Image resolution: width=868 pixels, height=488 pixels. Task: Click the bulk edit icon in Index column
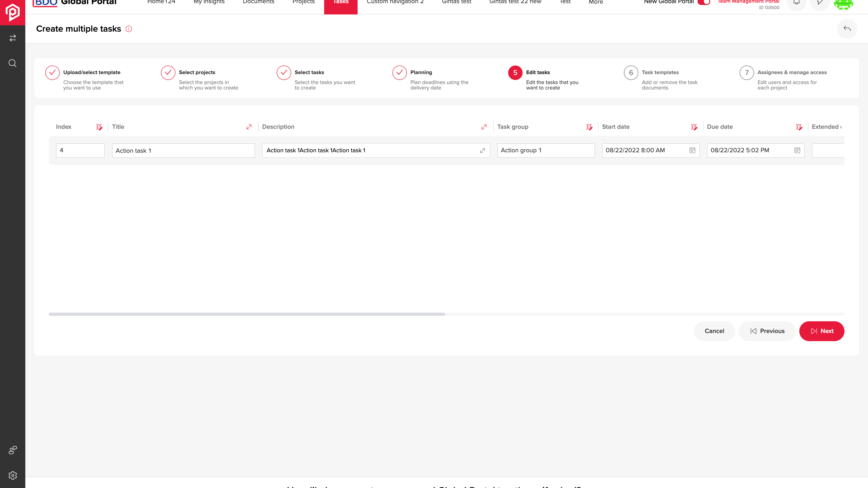click(x=99, y=127)
